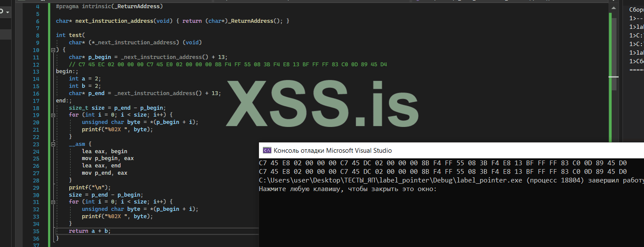Image resolution: width=644 pixels, height=247 pixels.
Task: Click the 'mov p_end, eax' instruction
Action: click(105, 173)
